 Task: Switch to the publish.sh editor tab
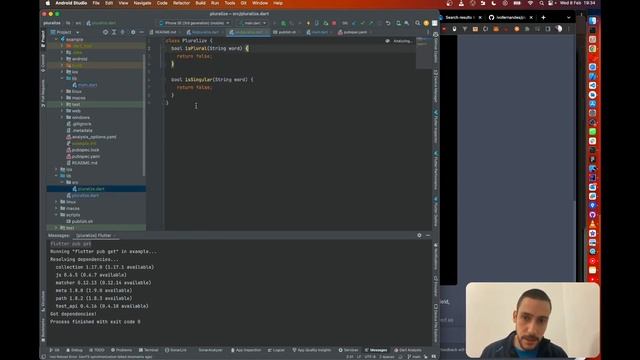tap(287, 32)
